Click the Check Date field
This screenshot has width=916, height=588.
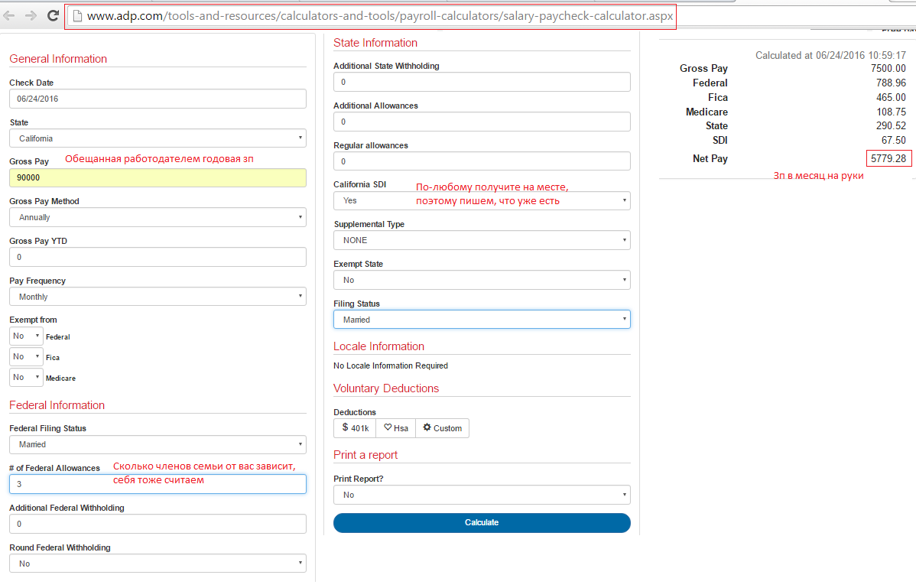(158, 99)
